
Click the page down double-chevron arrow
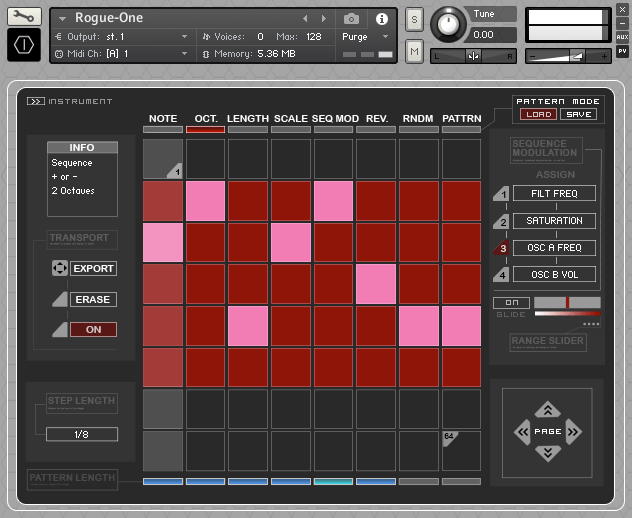point(547,454)
